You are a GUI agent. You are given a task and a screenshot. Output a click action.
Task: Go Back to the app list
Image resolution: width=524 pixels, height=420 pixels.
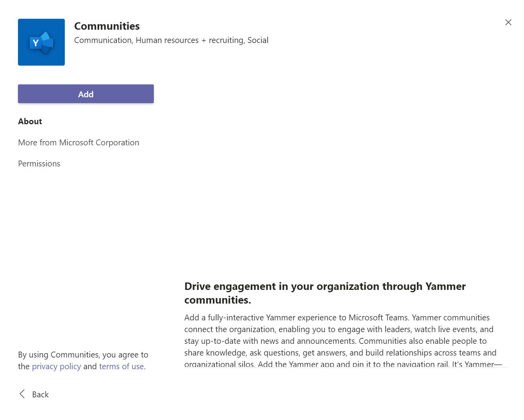(40, 394)
